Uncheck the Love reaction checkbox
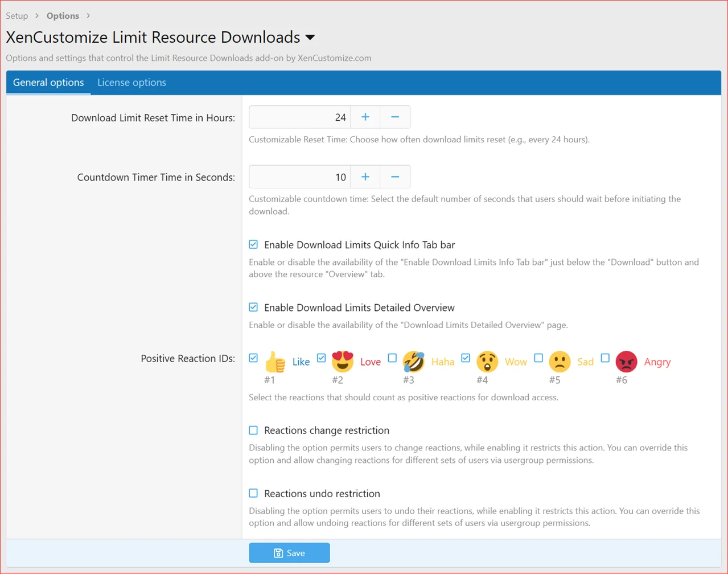The image size is (728, 574). [321, 358]
